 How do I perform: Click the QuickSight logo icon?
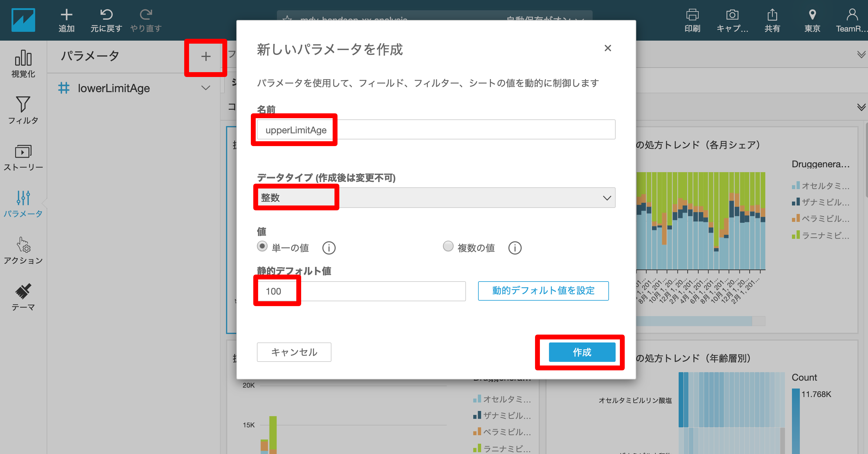(23, 20)
